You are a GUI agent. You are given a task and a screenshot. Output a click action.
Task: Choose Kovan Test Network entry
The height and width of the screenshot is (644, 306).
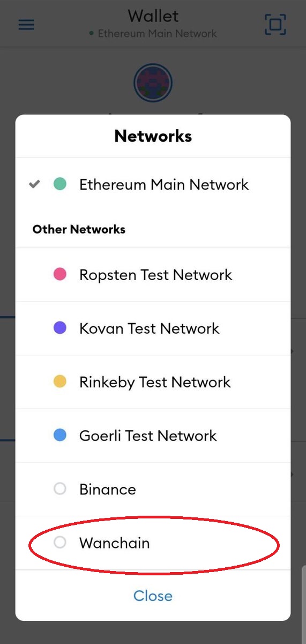pos(153,328)
